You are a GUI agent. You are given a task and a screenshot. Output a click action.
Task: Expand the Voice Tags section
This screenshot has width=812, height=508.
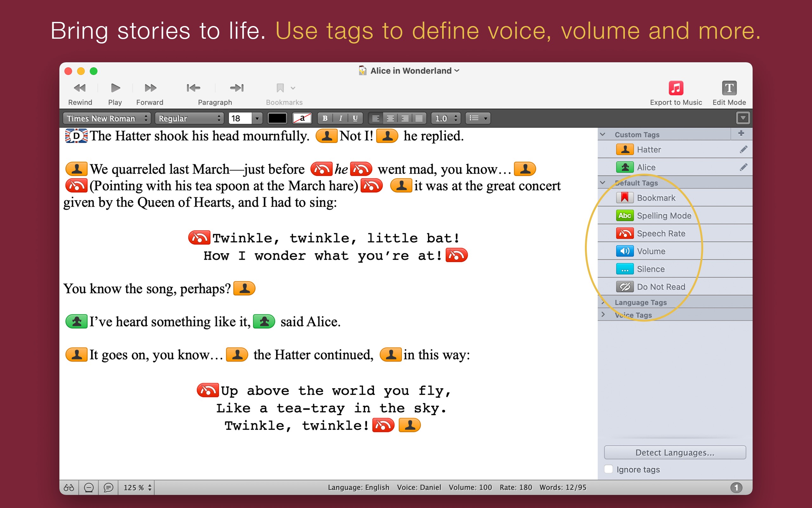point(603,315)
